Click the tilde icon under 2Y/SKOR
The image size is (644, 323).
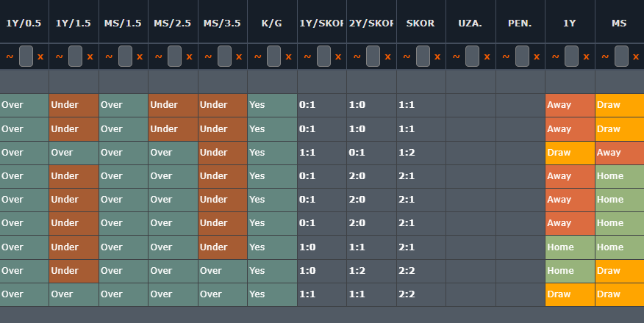[x=357, y=57]
